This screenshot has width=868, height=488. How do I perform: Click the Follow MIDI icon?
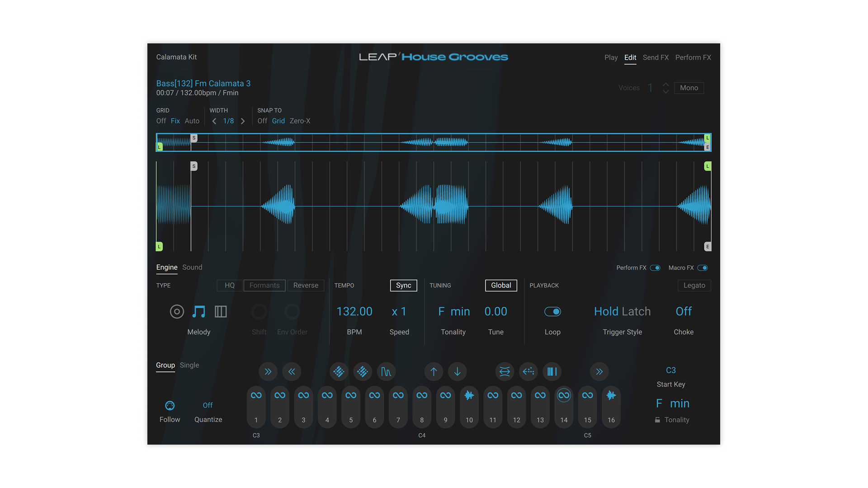[x=170, y=405]
